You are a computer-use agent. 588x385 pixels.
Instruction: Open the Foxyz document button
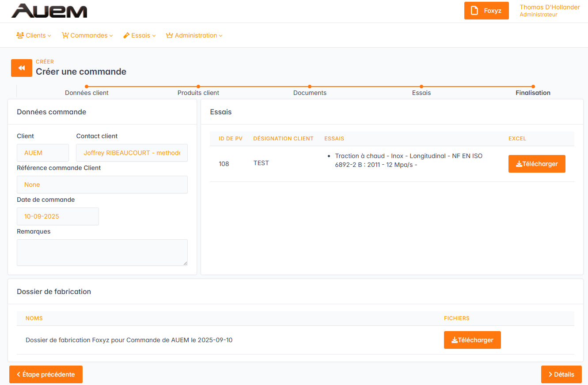[486, 11]
